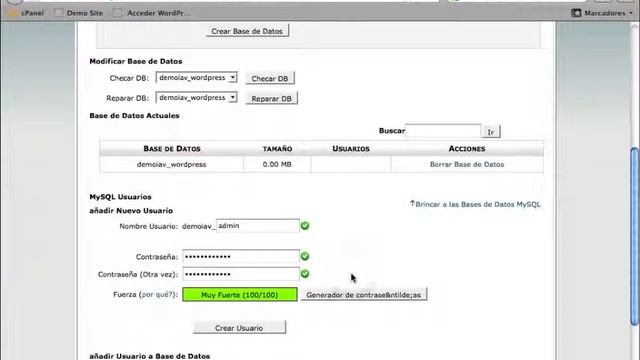Click the green check beside Nombre Usuario
This screenshot has height=360, width=640.
tap(305, 226)
